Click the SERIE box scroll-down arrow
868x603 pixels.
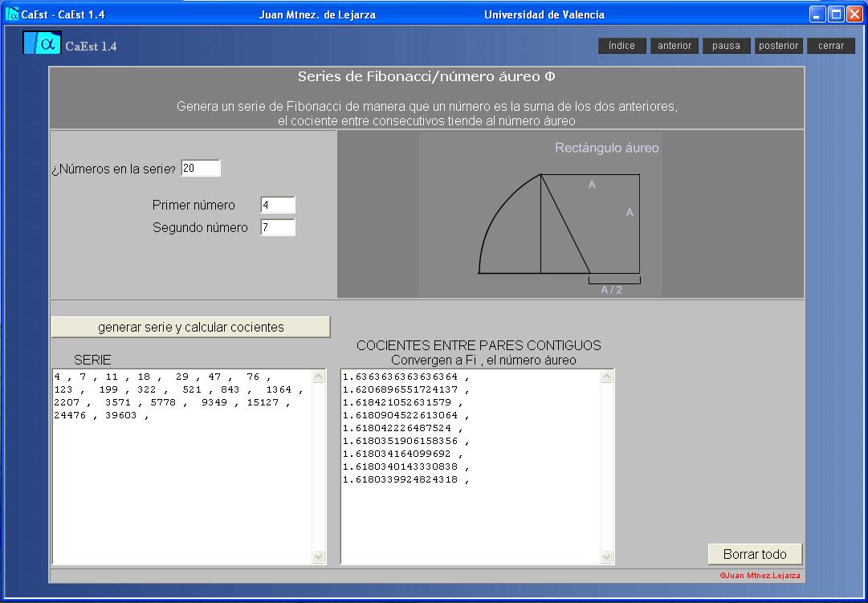pos(319,556)
